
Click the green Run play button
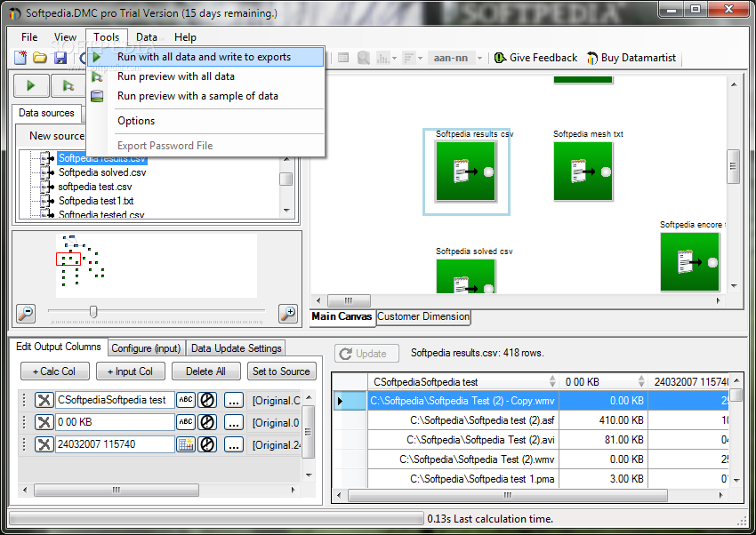(31, 85)
